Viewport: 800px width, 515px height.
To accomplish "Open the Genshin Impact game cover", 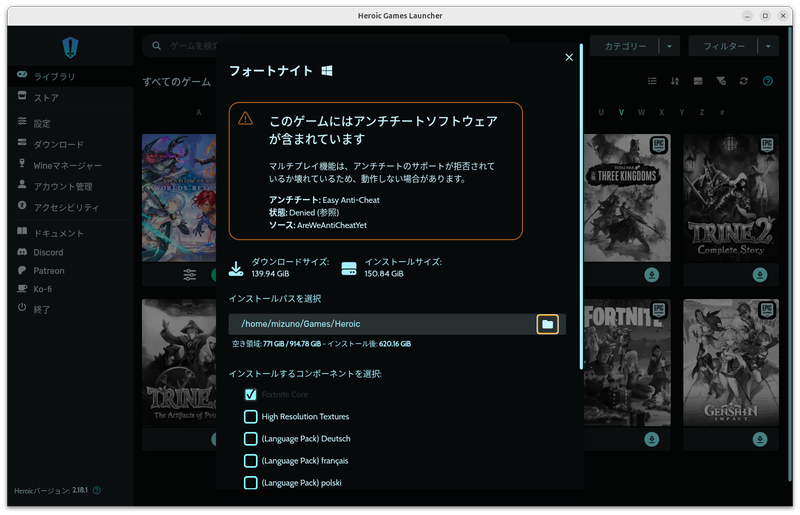I will coord(731,362).
